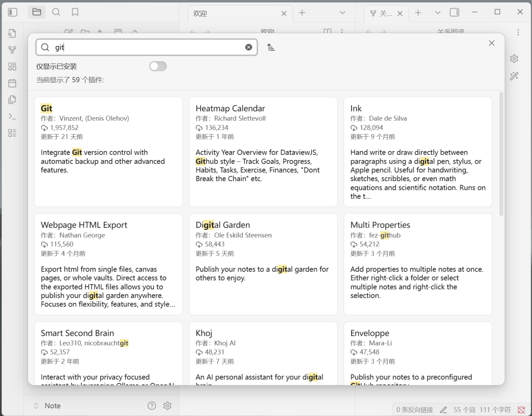Open plugin sort order options
Viewport: 532px width, 416px height.
pos(271,48)
